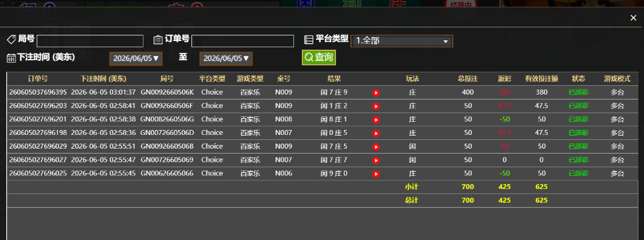Click the 有效投注额 column header
Screen dimensions: 644x240
541,78
